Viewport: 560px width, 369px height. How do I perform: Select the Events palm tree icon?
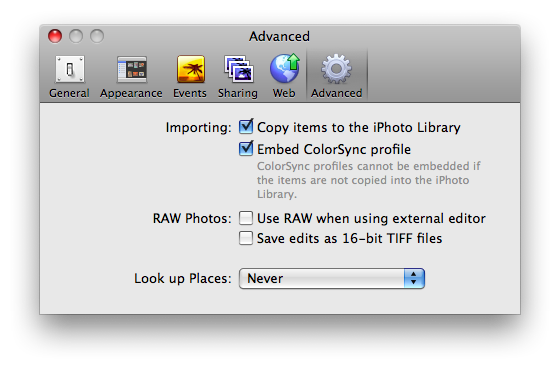191,69
